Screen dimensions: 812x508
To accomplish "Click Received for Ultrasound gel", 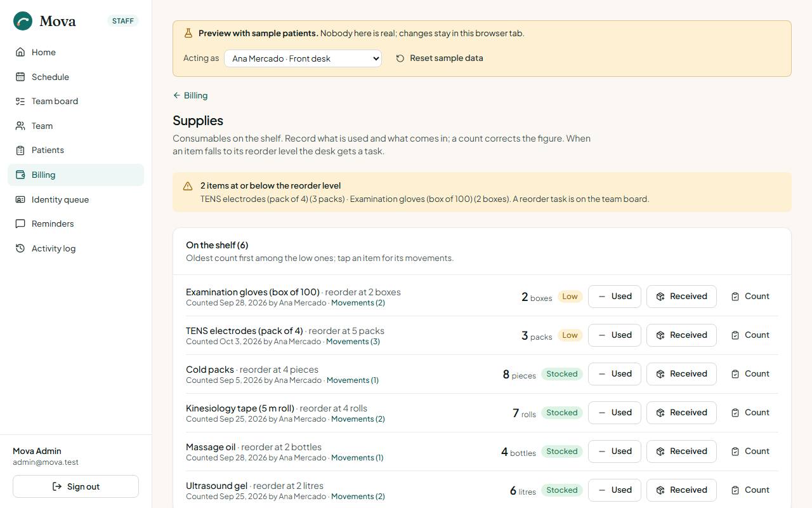I will 681,490.
